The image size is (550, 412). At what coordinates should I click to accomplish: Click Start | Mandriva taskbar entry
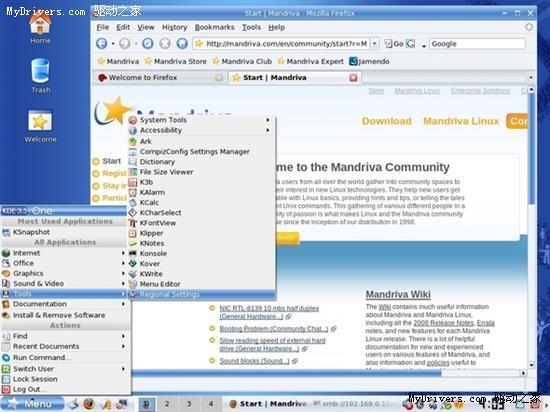click(x=268, y=404)
